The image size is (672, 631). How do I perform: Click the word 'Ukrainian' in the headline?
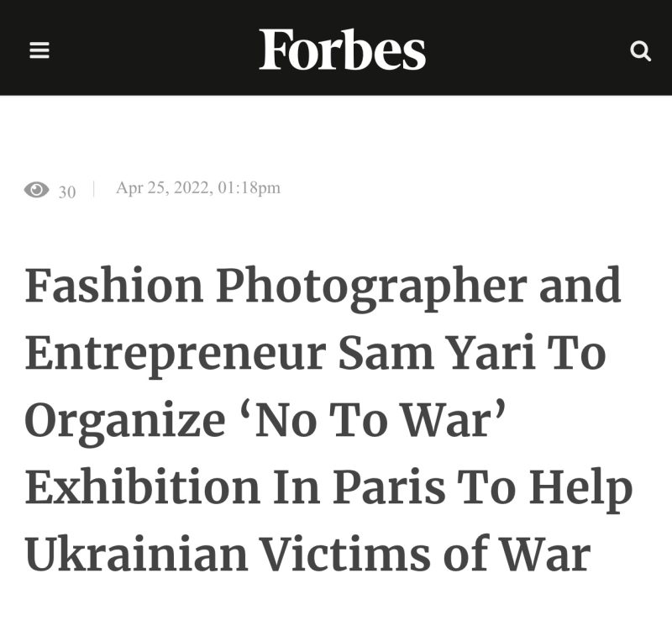tap(136, 555)
